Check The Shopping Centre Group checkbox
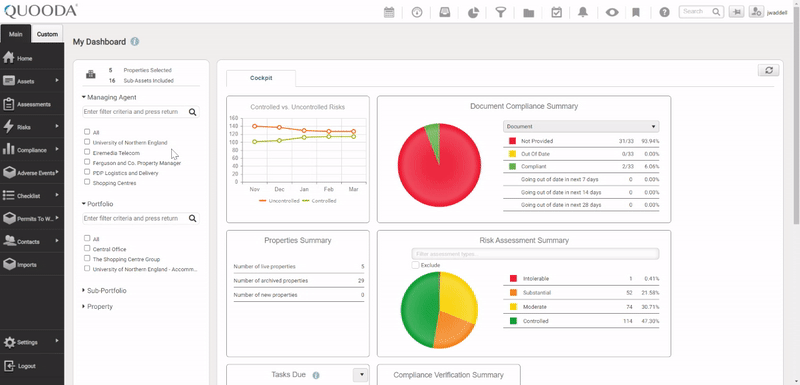The width and height of the screenshot is (800, 385). (87, 259)
